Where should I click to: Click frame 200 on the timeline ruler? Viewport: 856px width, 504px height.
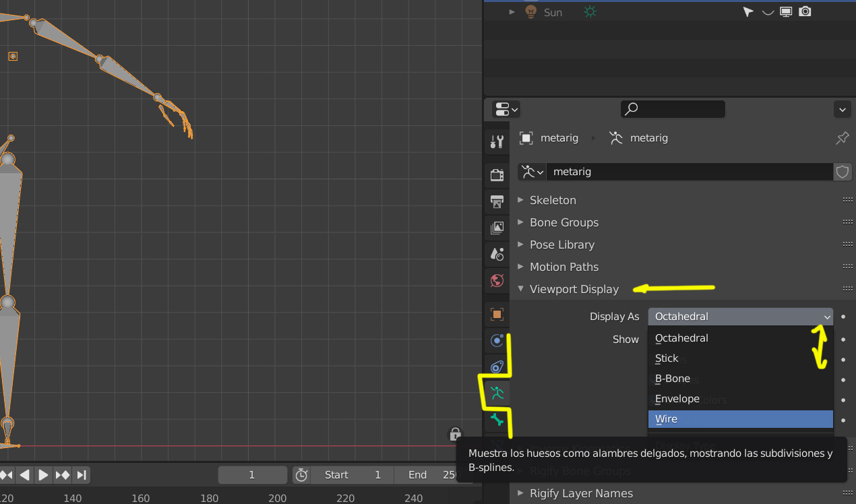(278, 499)
